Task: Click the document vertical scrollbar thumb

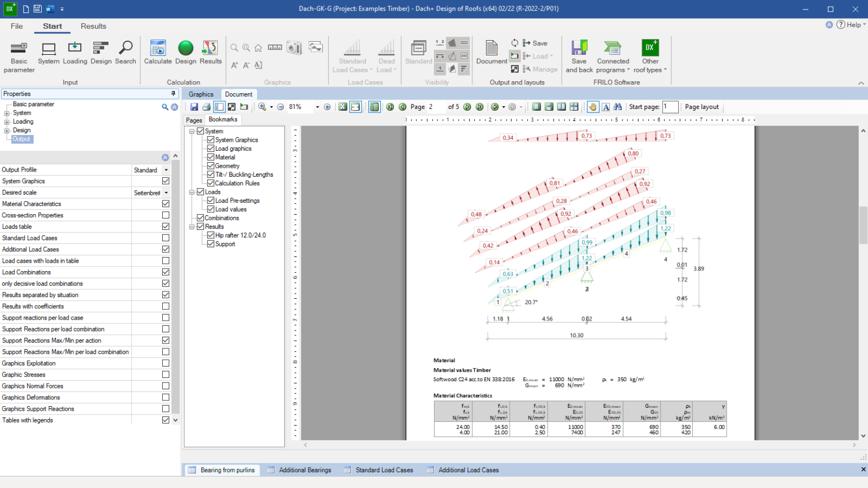Action: [863, 225]
